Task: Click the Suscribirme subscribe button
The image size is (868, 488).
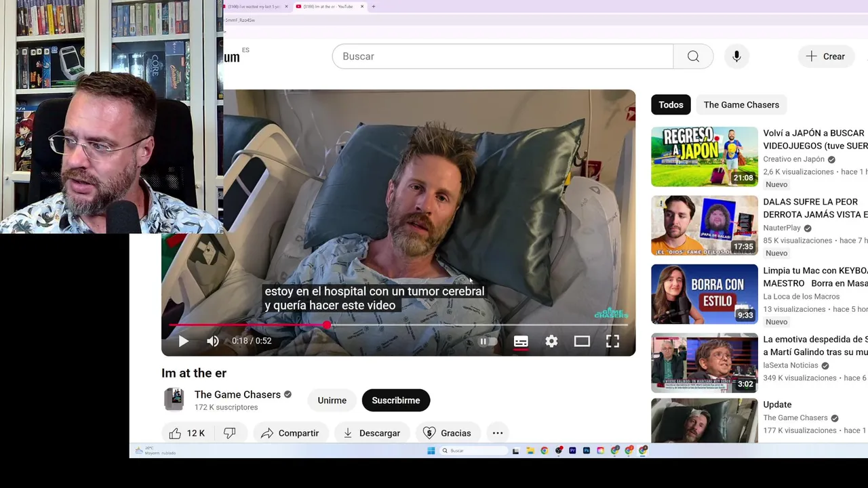Action: [396, 401]
